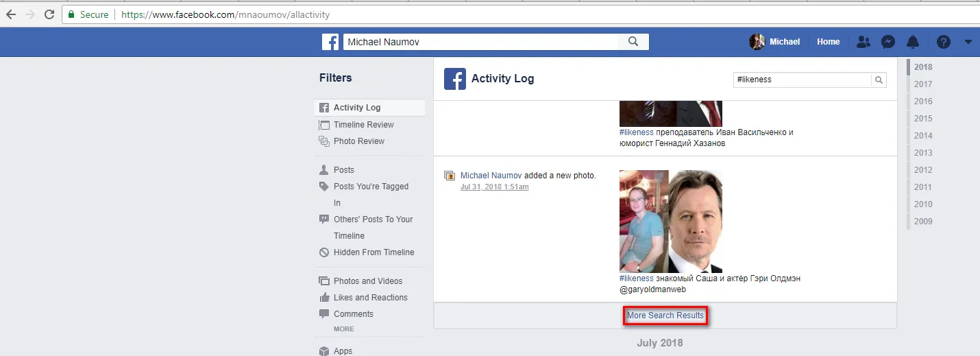Viewport: 980px width, 356px height.
Task: Click the search magnifier in the top bar
Action: pyautogui.click(x=633, y=42)
